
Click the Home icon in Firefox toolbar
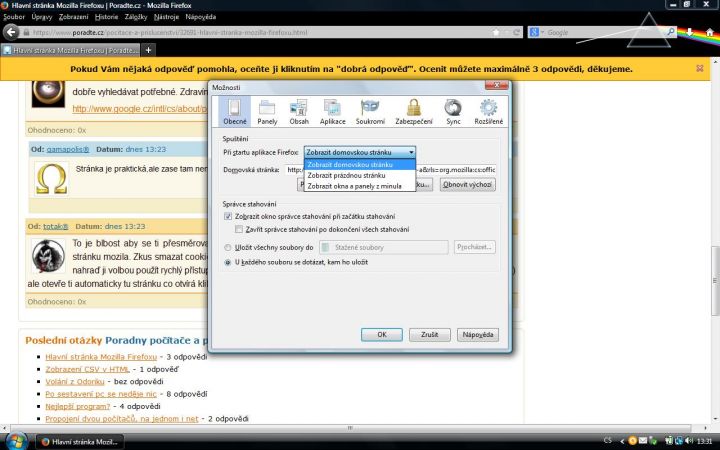tap(710, 32)
